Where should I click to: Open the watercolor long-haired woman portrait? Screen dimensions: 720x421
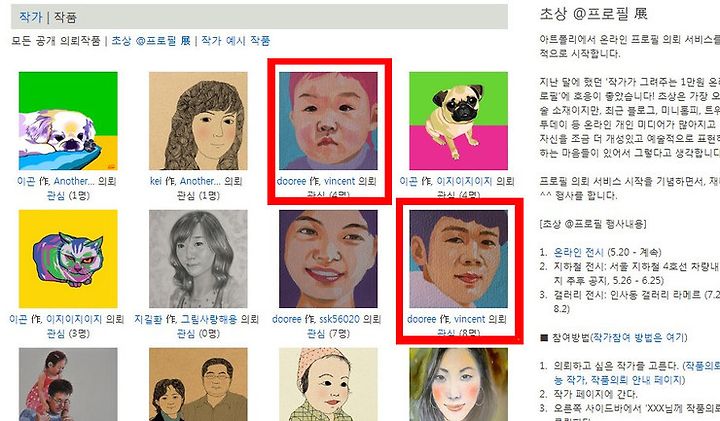click(x=458, y=384)
